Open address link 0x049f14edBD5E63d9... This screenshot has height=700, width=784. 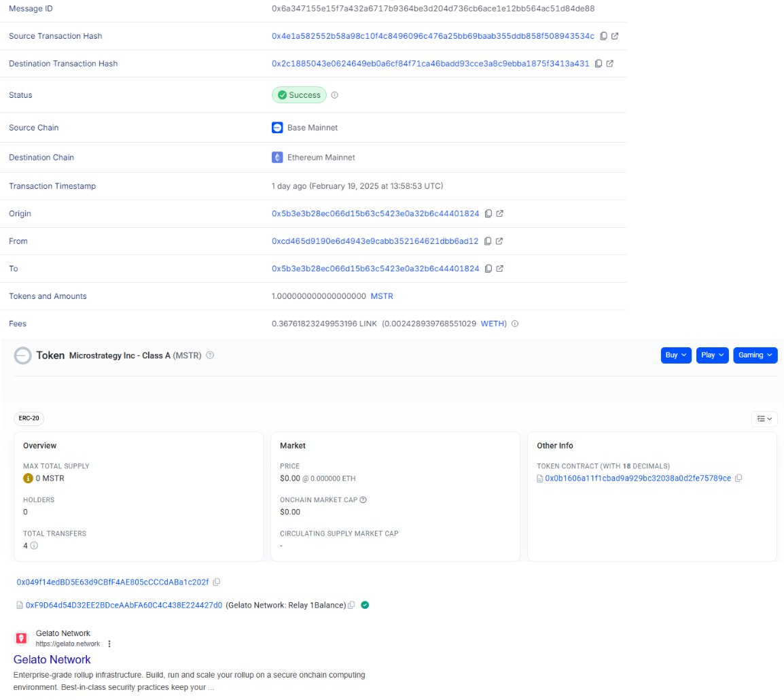pyautogui.click(x=113, y=582)
